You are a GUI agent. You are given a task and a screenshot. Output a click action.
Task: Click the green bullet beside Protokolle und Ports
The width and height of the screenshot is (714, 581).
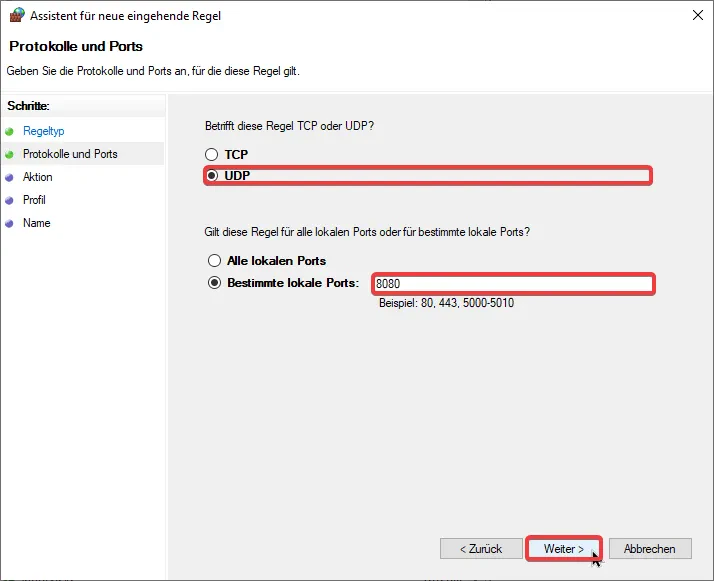[9, 154]
